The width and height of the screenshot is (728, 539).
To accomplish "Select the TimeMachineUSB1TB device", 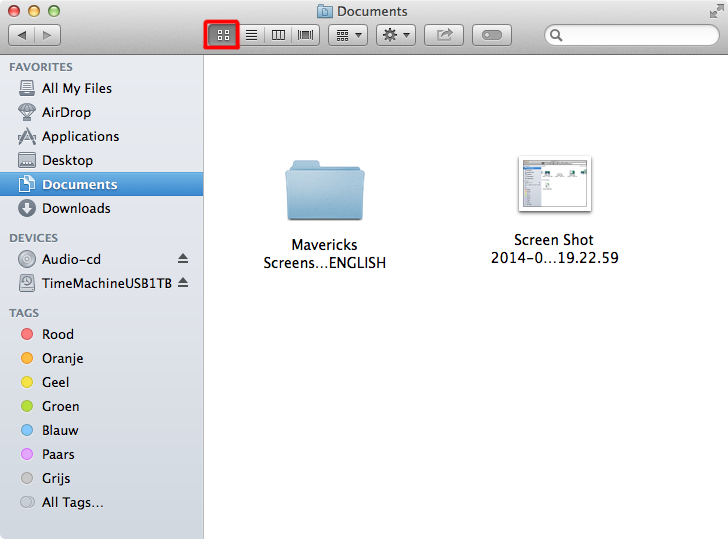I will coord(101,283).
